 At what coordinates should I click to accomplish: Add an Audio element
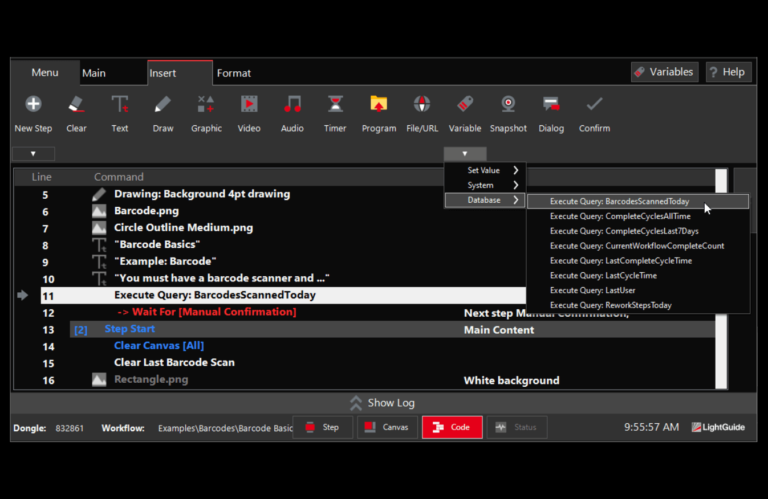coord(292,104)
